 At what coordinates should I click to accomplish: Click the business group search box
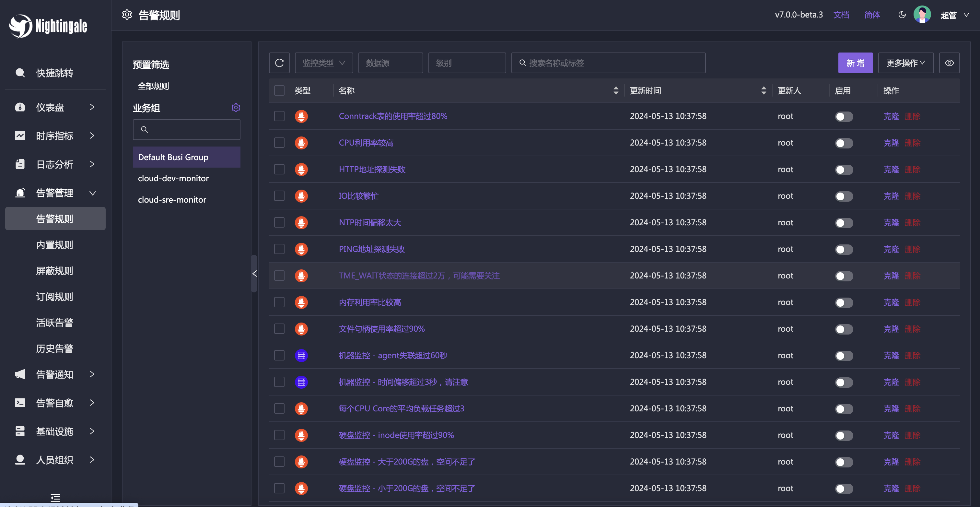(x=186, y=129)
